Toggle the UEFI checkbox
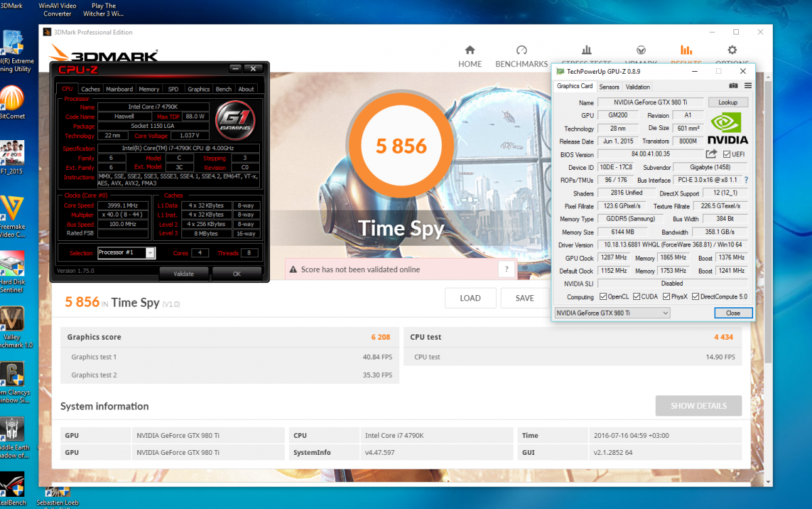 coord(727,154)
